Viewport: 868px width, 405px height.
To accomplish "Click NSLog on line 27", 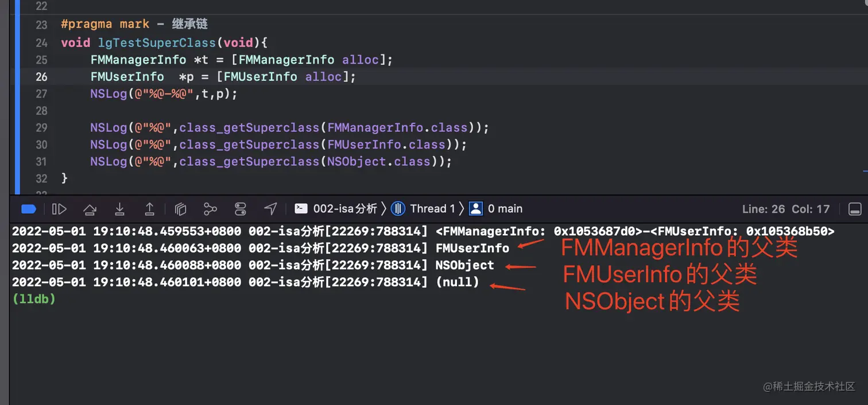I will point(108,94).
